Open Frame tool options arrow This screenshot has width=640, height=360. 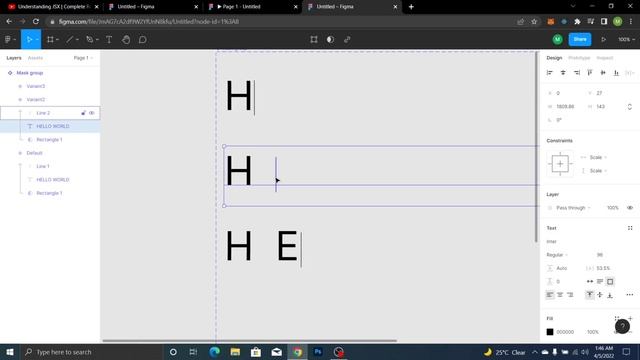point(58,40)
